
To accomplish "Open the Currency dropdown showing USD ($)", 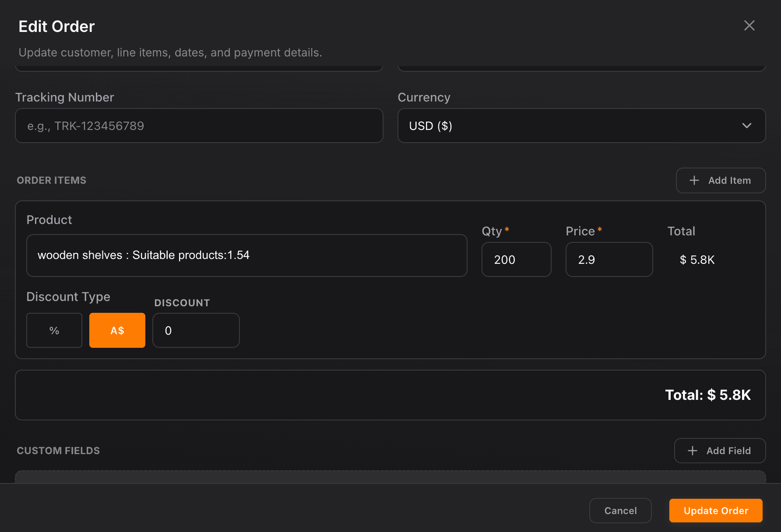I will pyautogui.click(x=581, y=126).
